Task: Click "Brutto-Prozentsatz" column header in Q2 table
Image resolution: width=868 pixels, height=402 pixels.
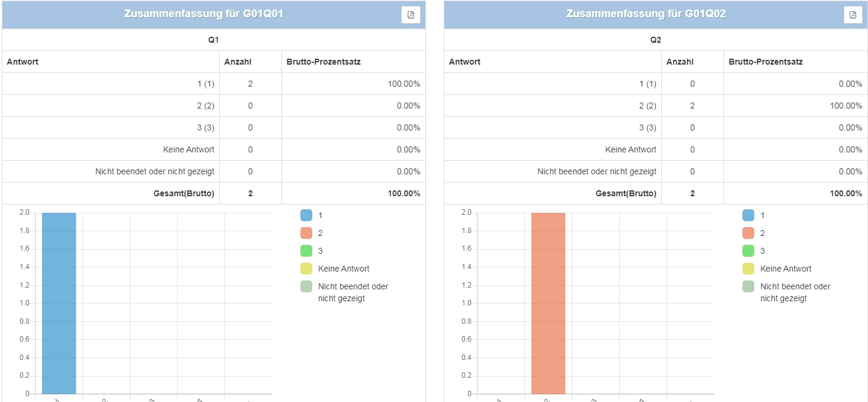Action: pos(765,62)
